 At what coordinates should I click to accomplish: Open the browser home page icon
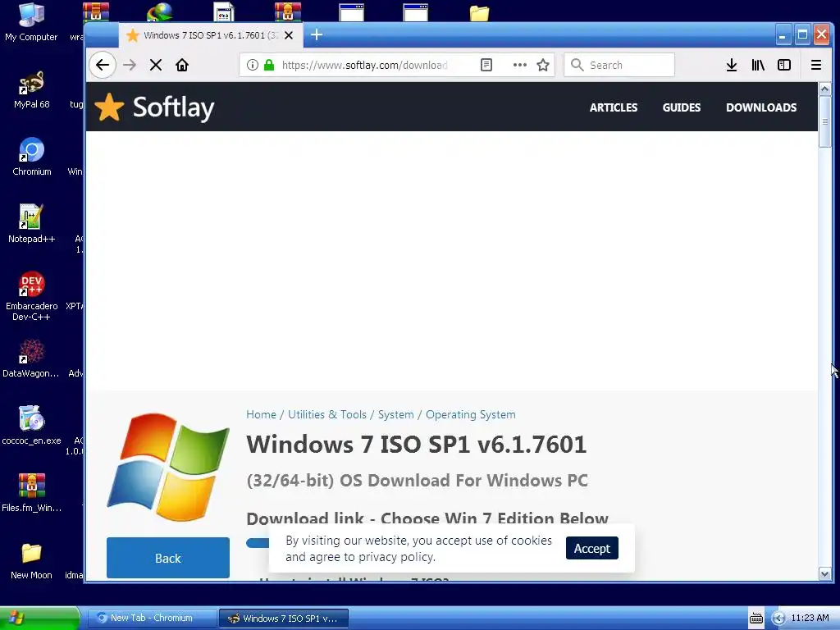[182, 66]
